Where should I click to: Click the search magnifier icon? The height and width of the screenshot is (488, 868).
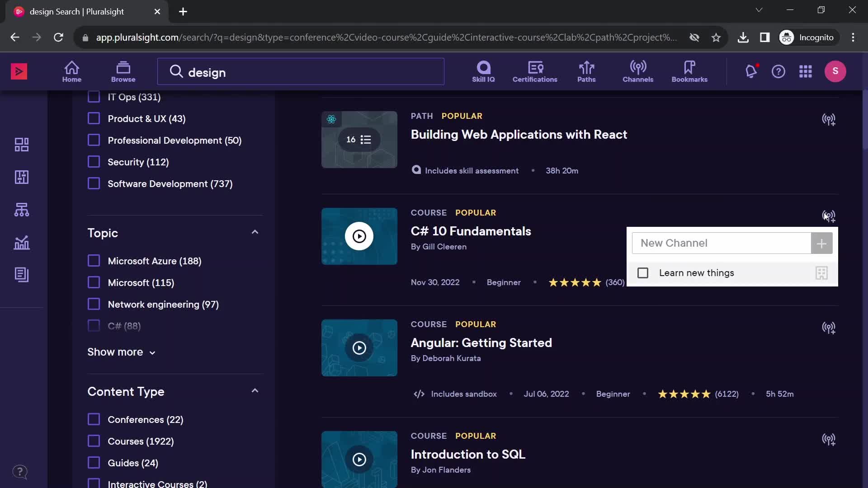click(176, 71)
